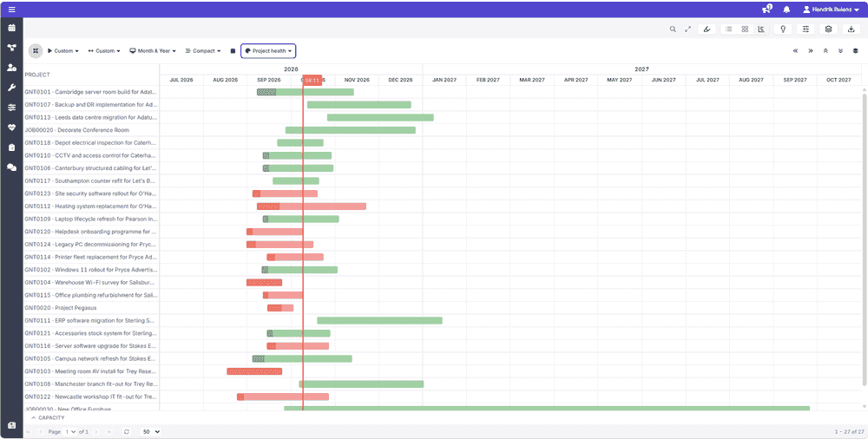Select GNT0118 Depot electrical inspection row
868x439 pixels.
(x=91, y=143)
